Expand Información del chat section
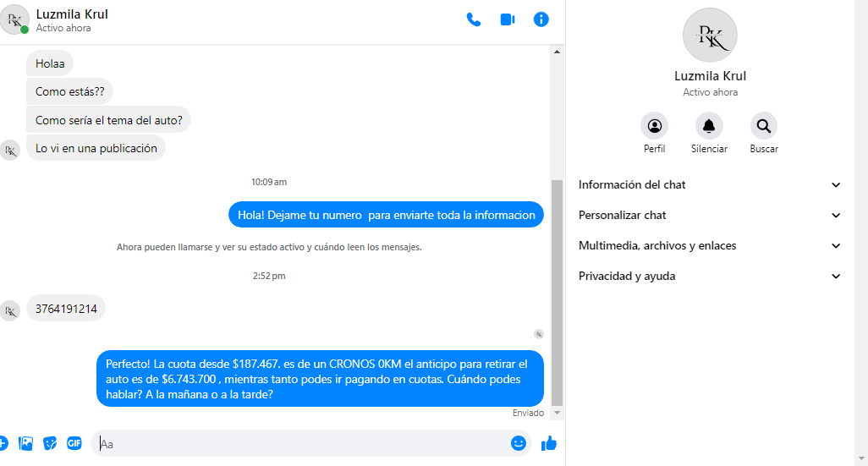The width and height of the screenshot is (868, 466). click(709, 185)
